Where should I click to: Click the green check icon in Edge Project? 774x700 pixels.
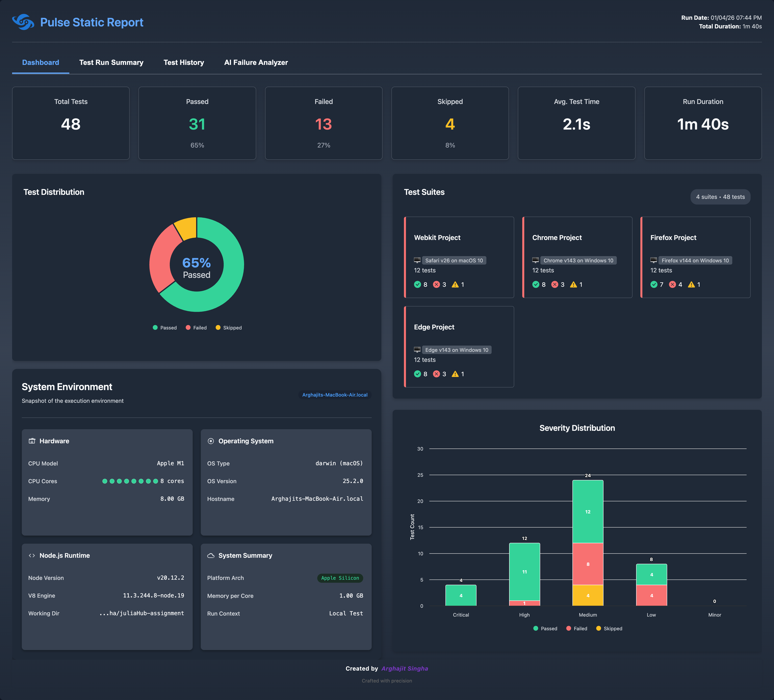[418, 374]
